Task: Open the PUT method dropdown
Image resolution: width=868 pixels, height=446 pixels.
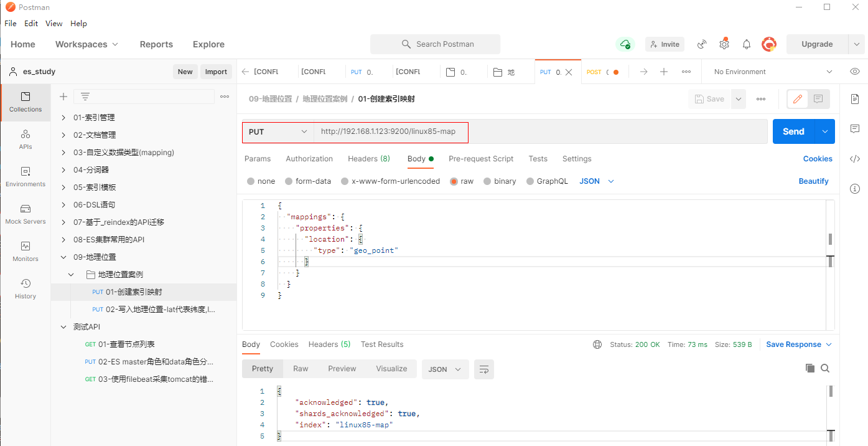Action: (x=278, y=131)
